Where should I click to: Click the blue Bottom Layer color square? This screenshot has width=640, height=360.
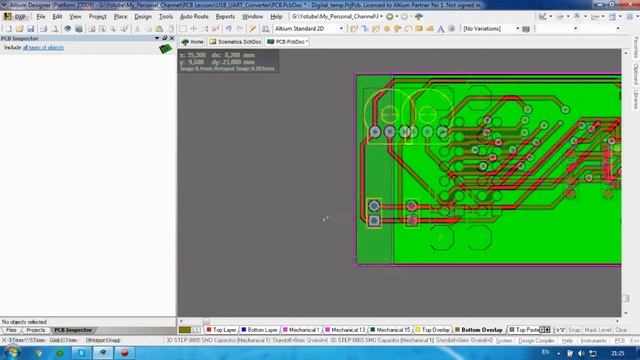(244, 329)
